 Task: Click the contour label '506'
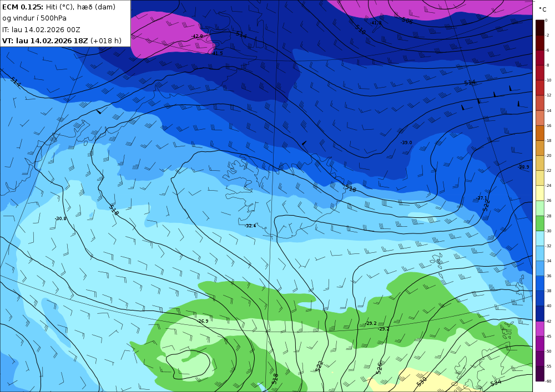tap(407, 21)
